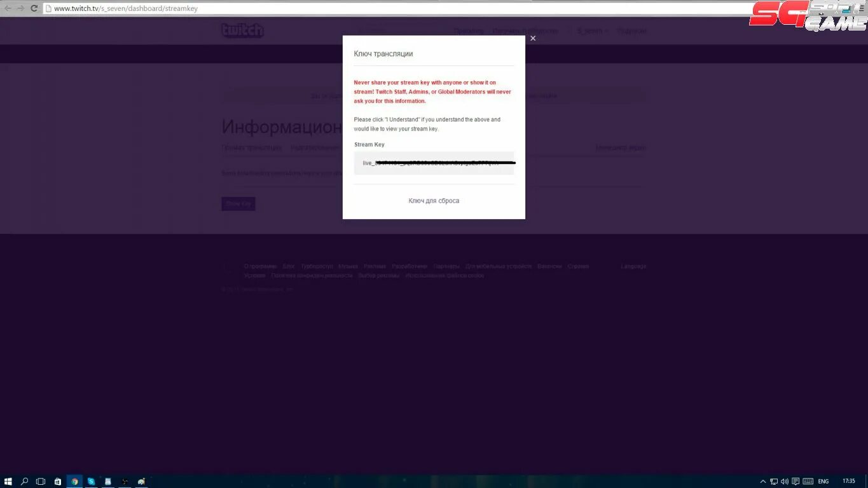The width and height of the screenshot is (868, 488).
Task: Open Разработчики footer link
Action: click(410, 266)
